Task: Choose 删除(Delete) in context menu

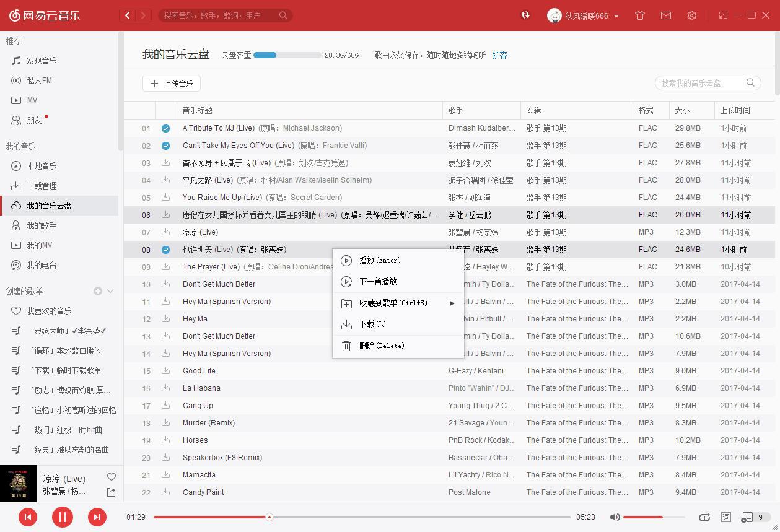Action: coord(398,346)
